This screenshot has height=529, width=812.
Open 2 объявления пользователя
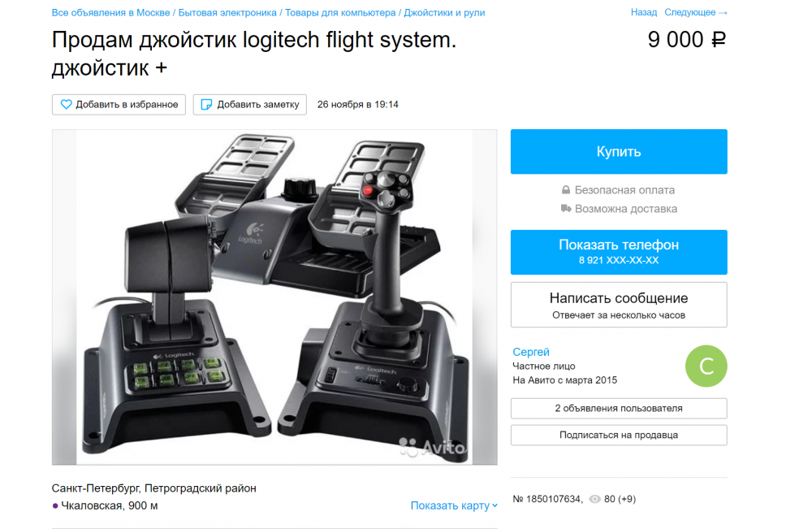[619, 408]
